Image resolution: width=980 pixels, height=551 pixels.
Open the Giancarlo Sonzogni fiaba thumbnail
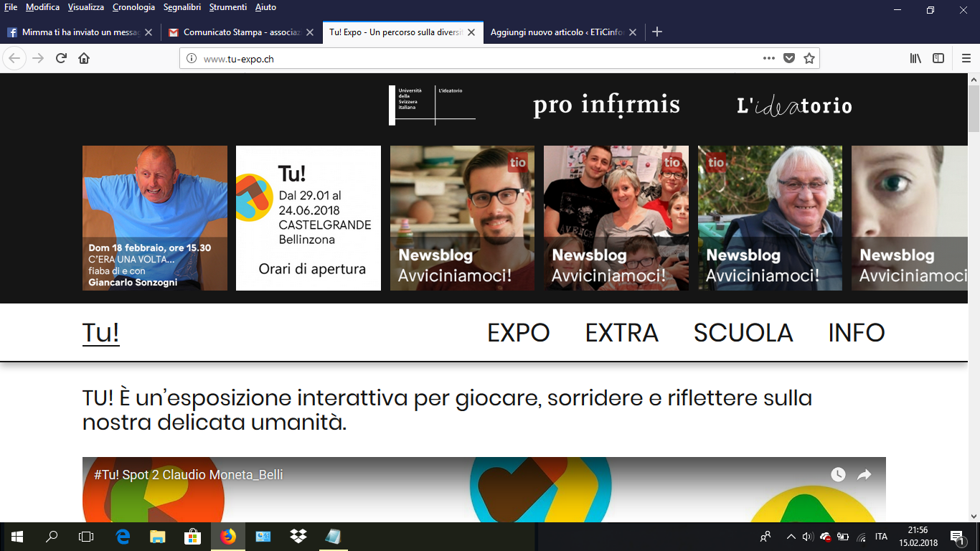pyautogui.click(x=155, y=218)
